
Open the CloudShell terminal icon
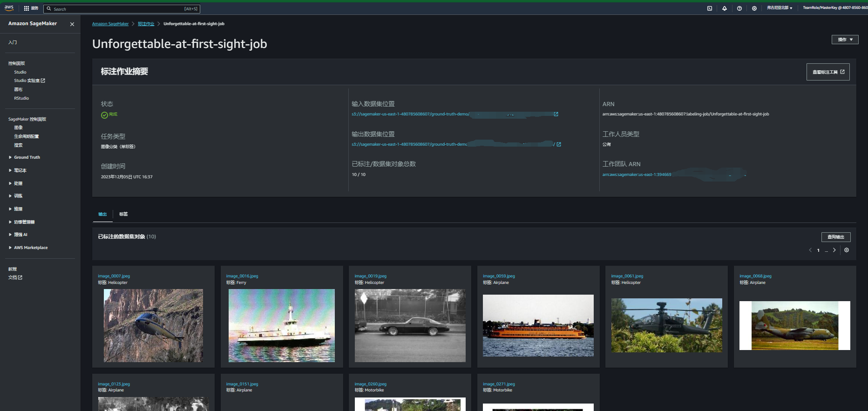tap(710, 8)
